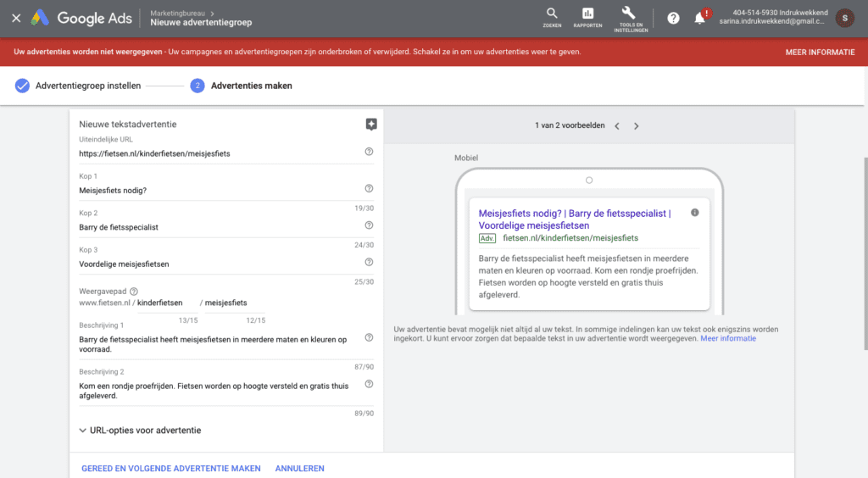Open the Rapporten reports icon

tap(587, 17)
